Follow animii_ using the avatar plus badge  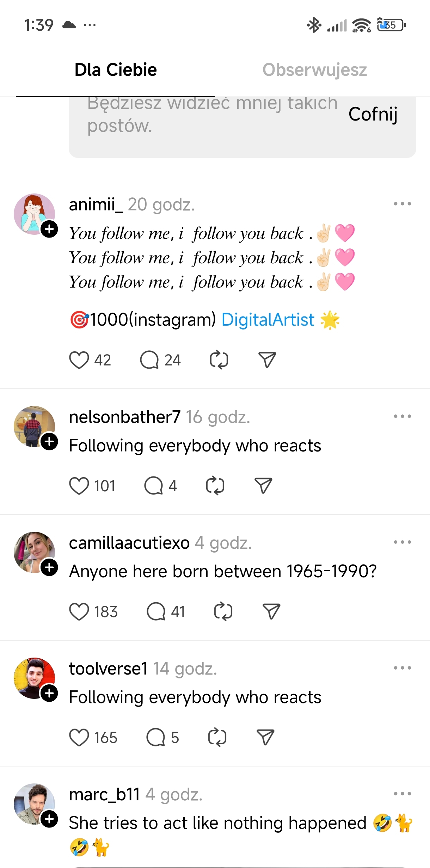[x=49, y=229]
